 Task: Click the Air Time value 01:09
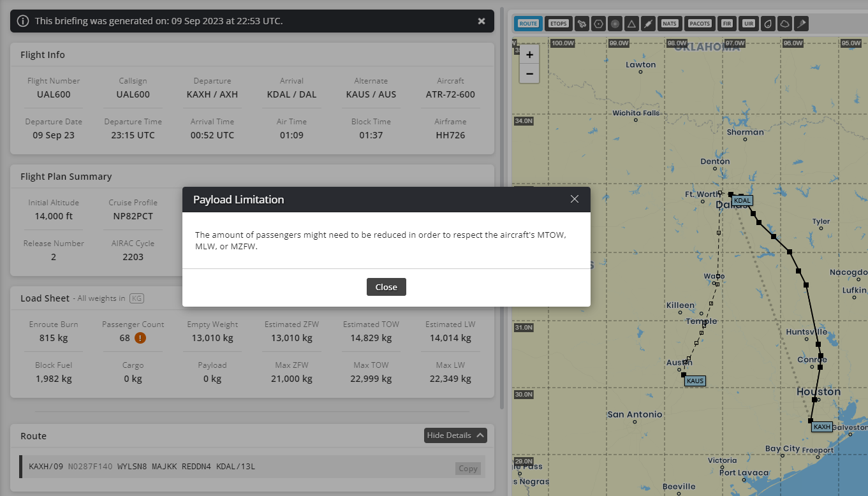click(291, 135)
